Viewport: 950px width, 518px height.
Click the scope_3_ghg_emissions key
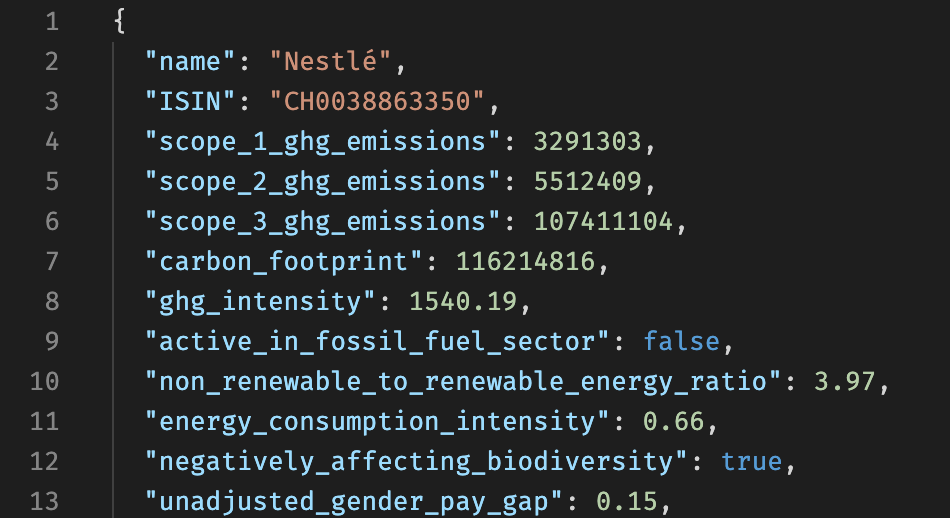point(322,222)
